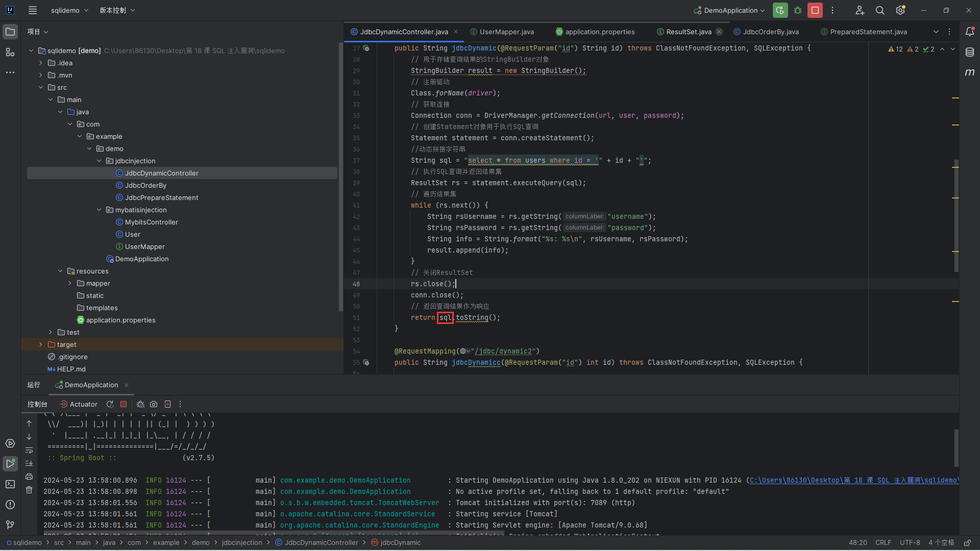980x551 pixels.
Task: Open the Notifications bell panel
Action: (970, 32)
